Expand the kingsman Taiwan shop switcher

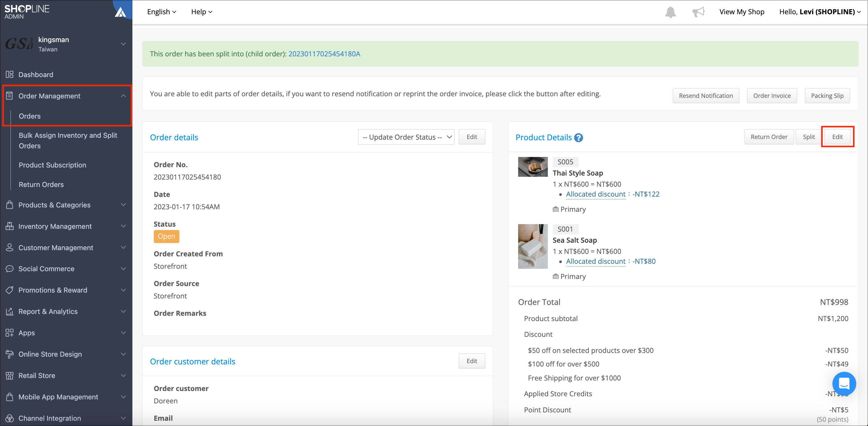[123, 44]
